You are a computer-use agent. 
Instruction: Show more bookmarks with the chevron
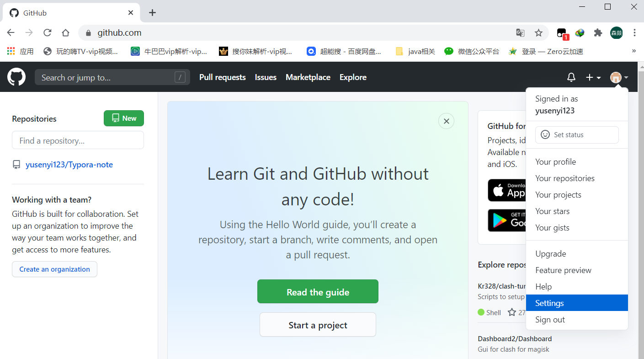tap(634, 51)
